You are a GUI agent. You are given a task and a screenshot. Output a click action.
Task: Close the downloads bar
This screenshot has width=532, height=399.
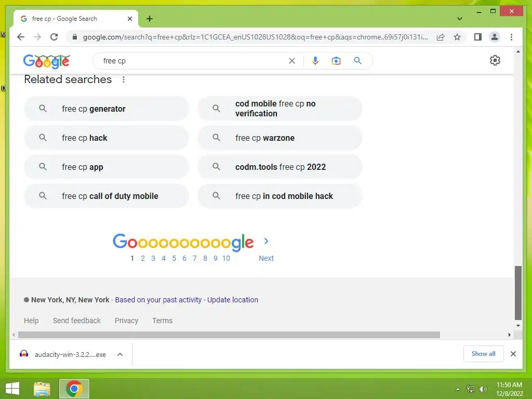513,354
